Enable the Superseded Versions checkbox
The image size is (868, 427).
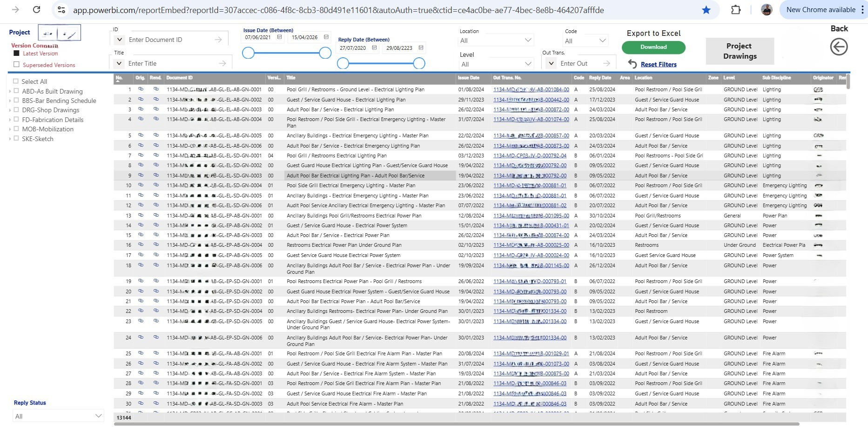pyautogui.click(x=17, y=65)
